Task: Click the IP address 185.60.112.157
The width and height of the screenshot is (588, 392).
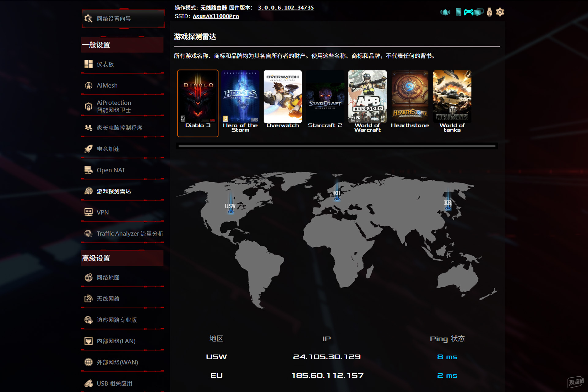Action: 327,375
